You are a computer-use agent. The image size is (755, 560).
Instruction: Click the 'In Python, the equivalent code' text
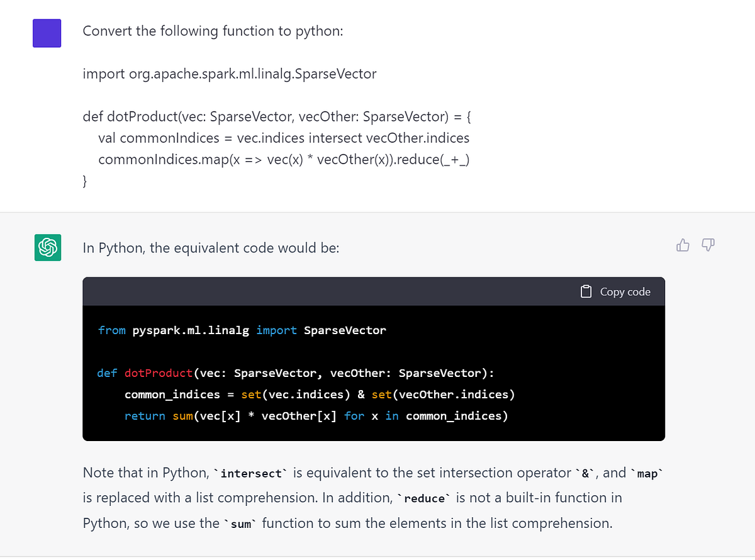pos(211,248)
